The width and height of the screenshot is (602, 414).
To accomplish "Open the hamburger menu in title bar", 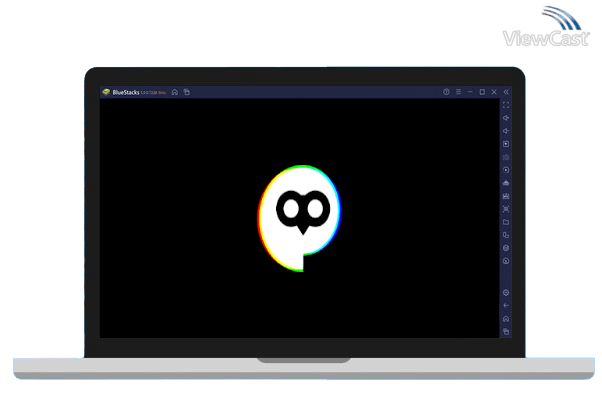I will coord(458,92).
